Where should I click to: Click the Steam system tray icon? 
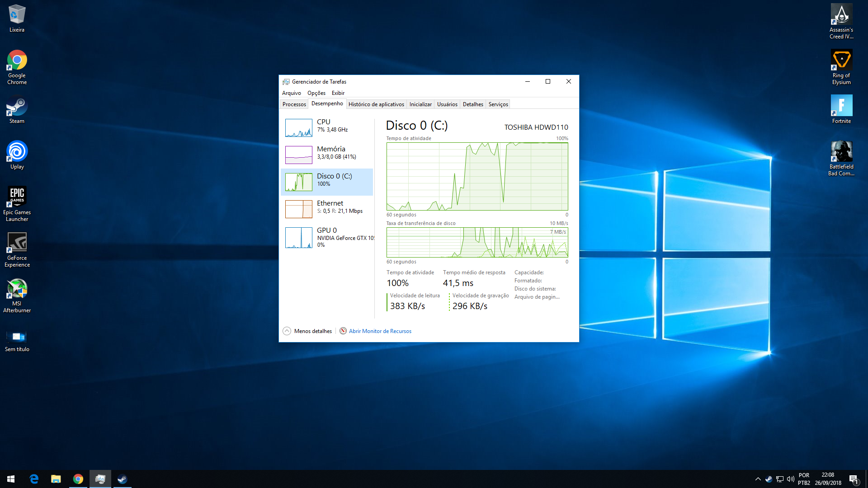(x=769, y=479)
